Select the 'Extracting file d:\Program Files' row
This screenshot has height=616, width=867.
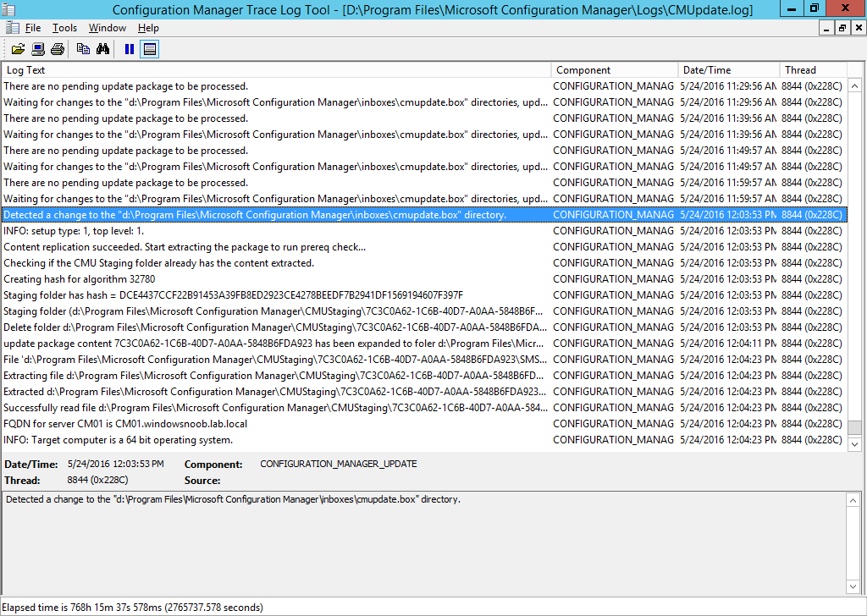pos(425,375)
